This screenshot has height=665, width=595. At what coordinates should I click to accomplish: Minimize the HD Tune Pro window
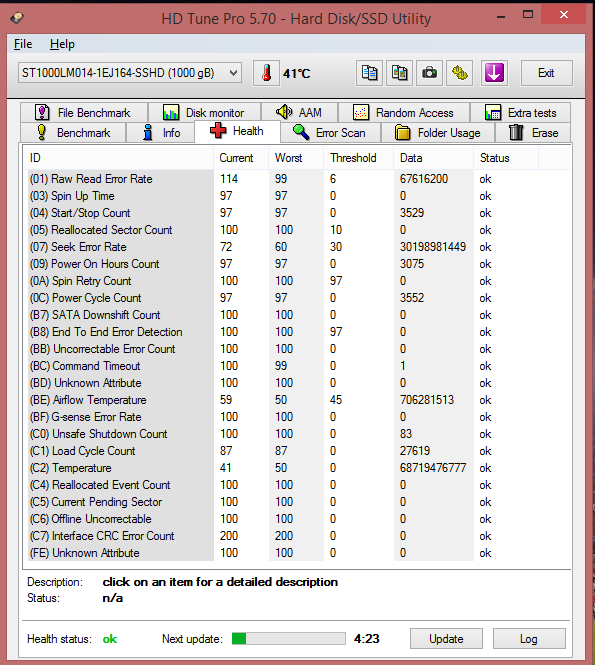[x=501, y=17]
